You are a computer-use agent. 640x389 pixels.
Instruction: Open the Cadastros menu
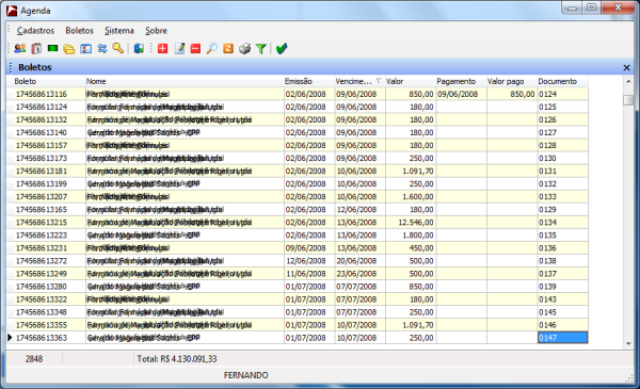(x=35, y=31)
